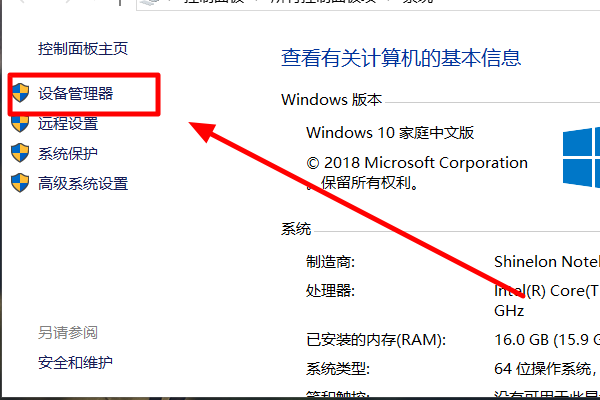Click the heading 查看有关计算机的基本信息
Viewport: 600px width, 400px height.
coord(401,58)
